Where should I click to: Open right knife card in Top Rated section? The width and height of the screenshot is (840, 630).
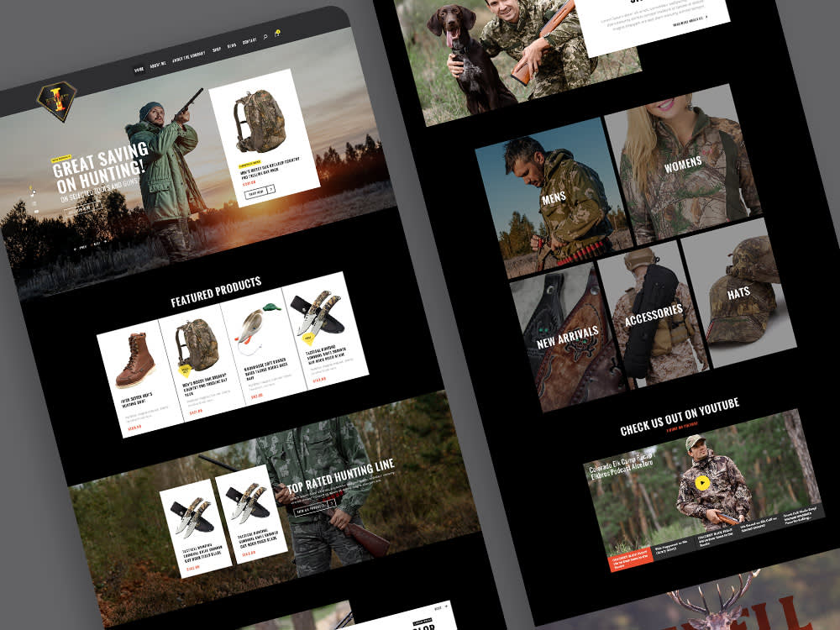[251, 514]
